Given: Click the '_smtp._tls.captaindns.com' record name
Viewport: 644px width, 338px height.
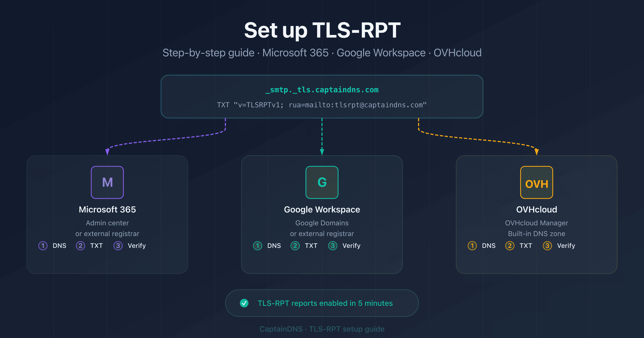Looking at the screenshot, I should 322,90.
